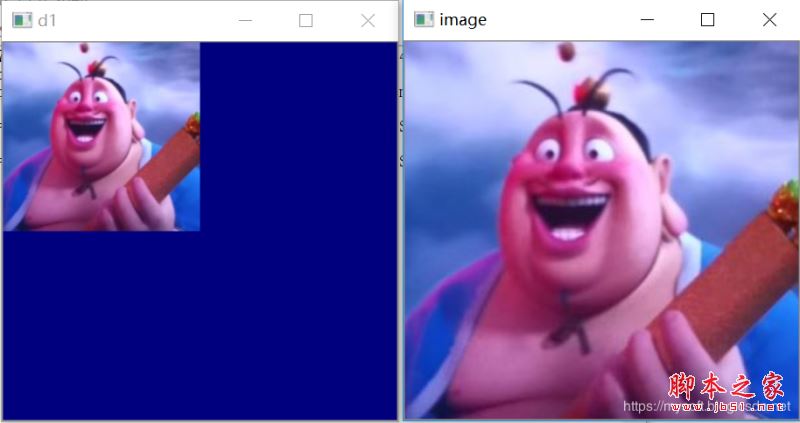Click the image window app icon
The width and height of the screenshot is (800, 423).
click(x=423, y=19)
